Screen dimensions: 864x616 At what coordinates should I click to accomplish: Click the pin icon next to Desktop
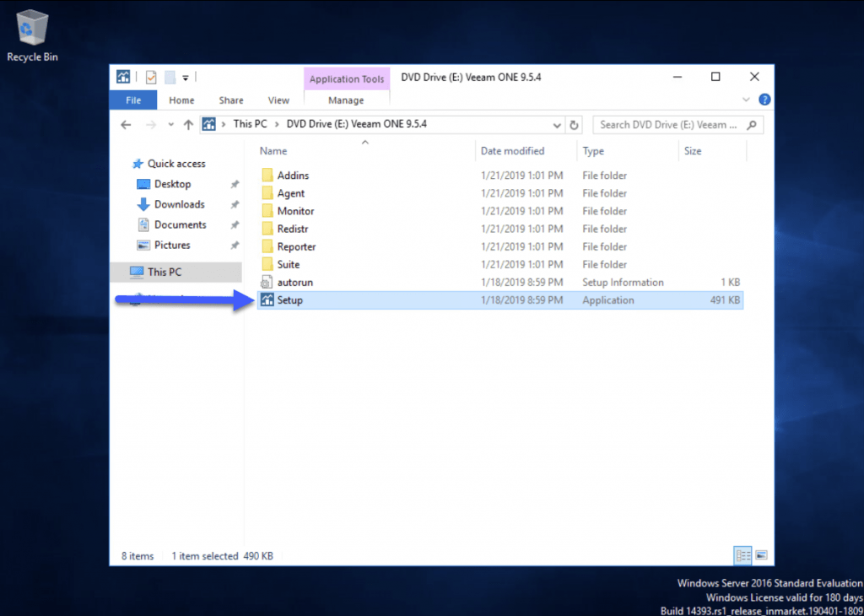pyautogui.click(x=235, y=184)
